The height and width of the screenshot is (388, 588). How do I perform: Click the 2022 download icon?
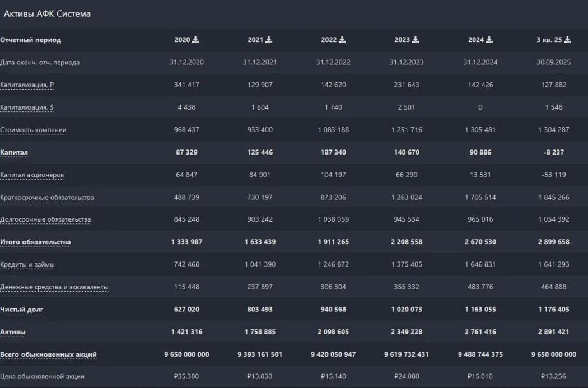pos(342,40)
